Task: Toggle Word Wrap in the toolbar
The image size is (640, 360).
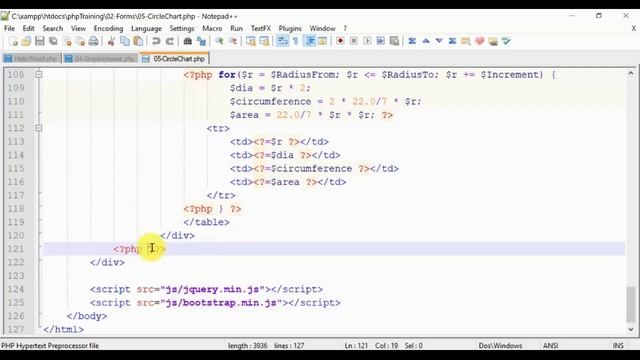Action: (282, 41)
